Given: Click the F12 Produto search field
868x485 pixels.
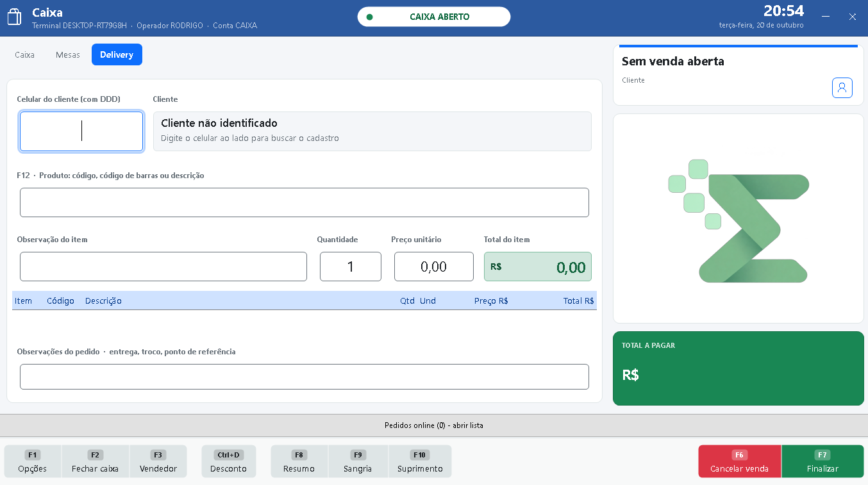Looking at the screenshot, I should pyautogui.click(x=305, y=202).
